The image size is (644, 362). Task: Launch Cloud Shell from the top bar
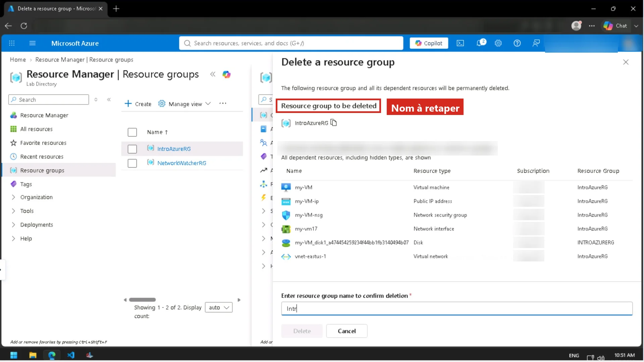(x=460, y=43)
